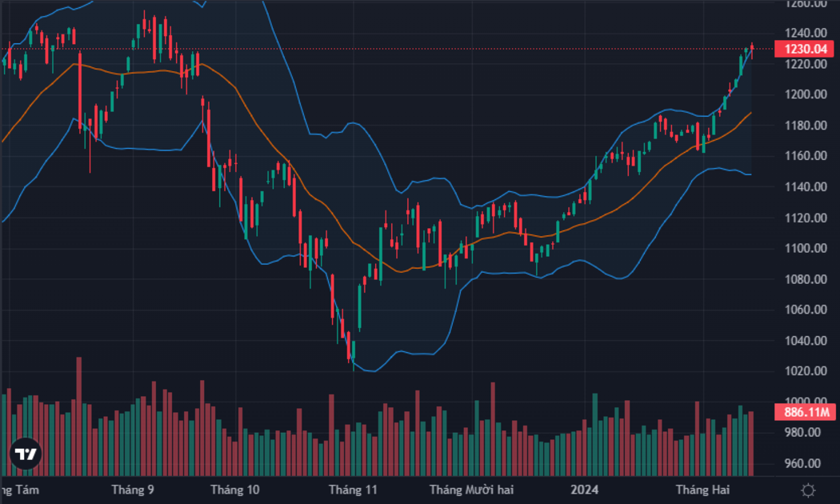Click the Tháng Mười hai axis label
The image size is (840, 504).
(471, 490)
